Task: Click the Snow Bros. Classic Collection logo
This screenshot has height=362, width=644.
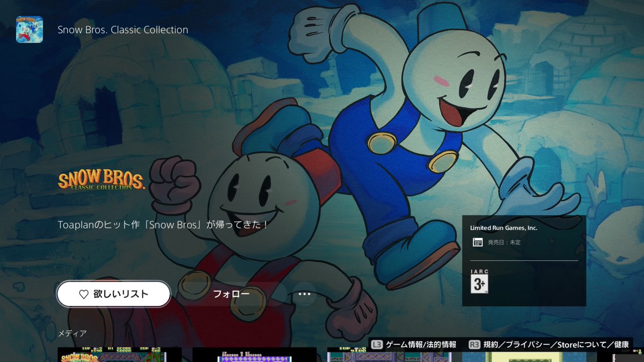Action: [x=101, y=181]
